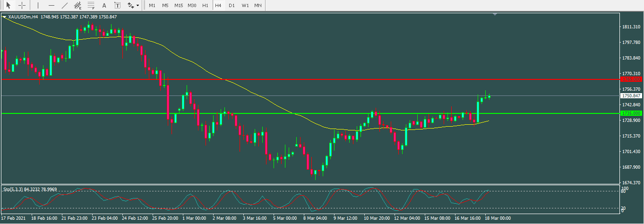Choose the vertical line drawing tool
This screenshot has width=644, height=224.
point(38,6)
